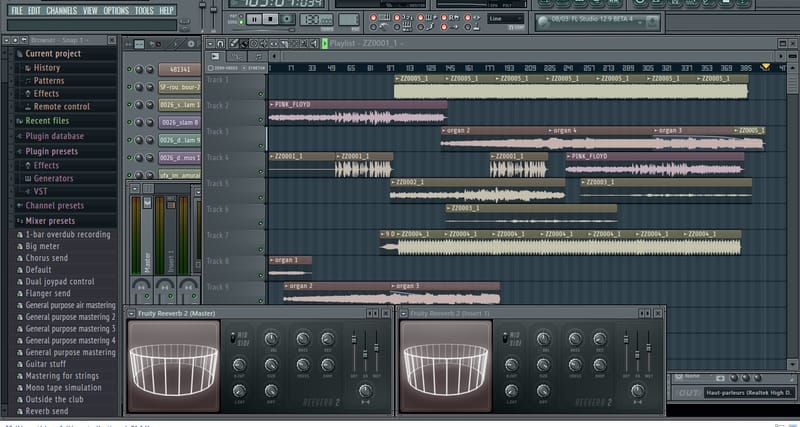Collapse the Mixer presets folder

(x=50, y=221)
